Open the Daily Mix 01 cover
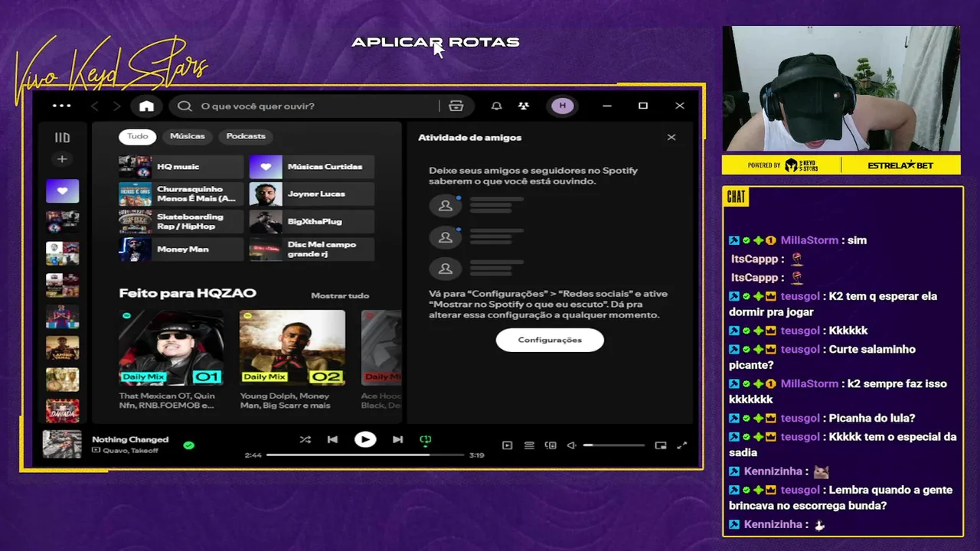This screenshot has height=551, width=980. [x=171, y=347]
